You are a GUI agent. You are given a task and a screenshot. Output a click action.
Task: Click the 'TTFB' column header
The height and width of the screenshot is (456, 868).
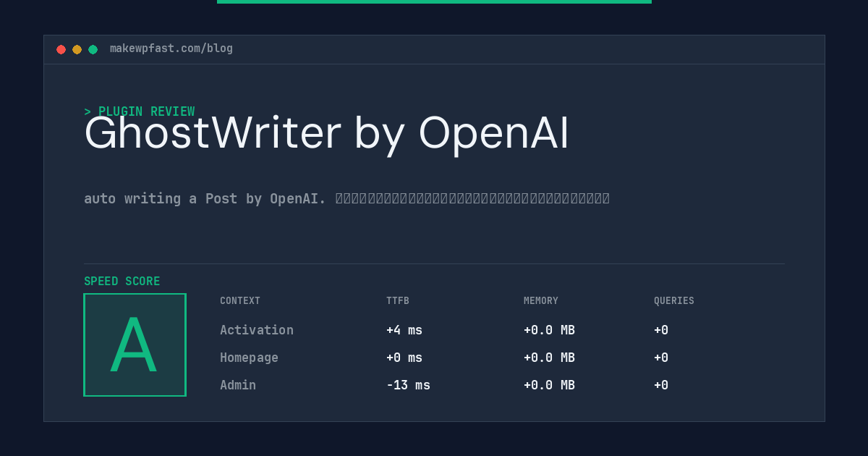[398, 301]
